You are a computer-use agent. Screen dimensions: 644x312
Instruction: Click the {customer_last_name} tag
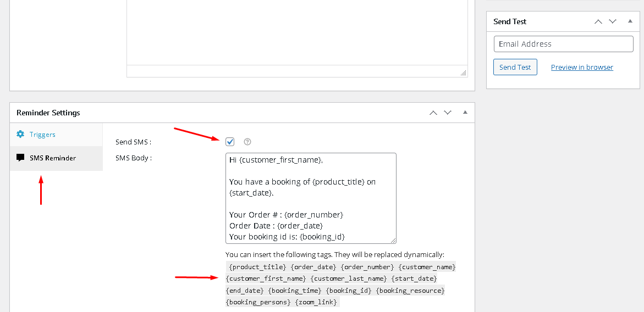coord(349,279)
